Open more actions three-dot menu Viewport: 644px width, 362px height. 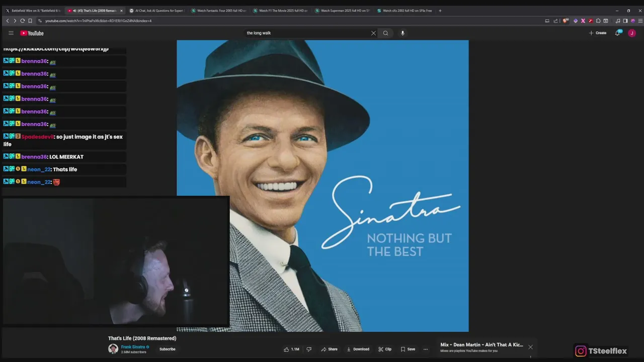coord(426,349)
